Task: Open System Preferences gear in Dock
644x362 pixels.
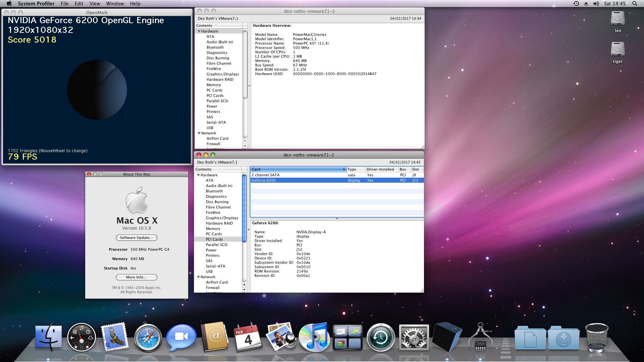Action: pos(414,337)
